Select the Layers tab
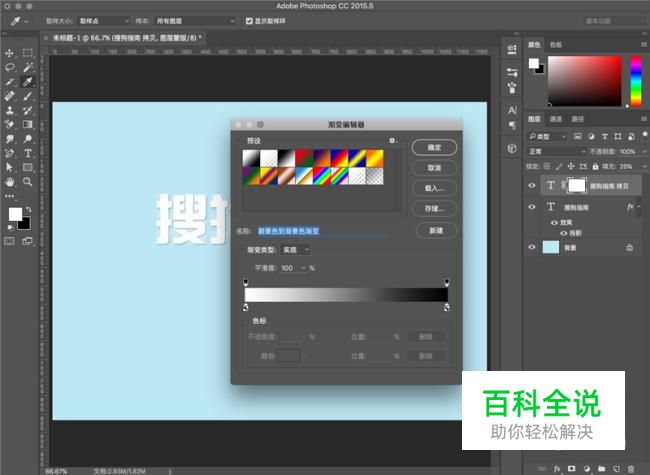Image resolution: width=650 pixels, height=475 pixels. click(x=534, y=119)
